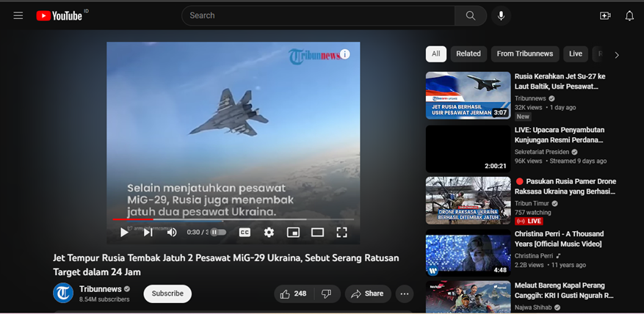Select the Related filter chip
The image size is (644, 314).
(x=468, y=54)
